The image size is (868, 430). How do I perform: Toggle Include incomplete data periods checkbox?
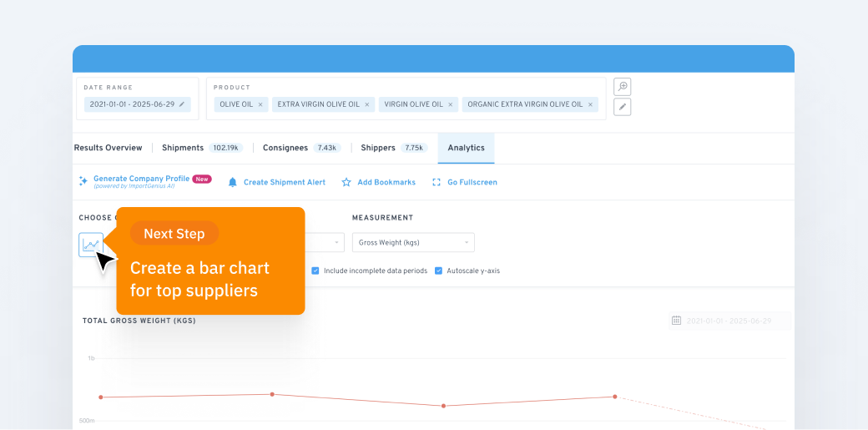[315, 271]
